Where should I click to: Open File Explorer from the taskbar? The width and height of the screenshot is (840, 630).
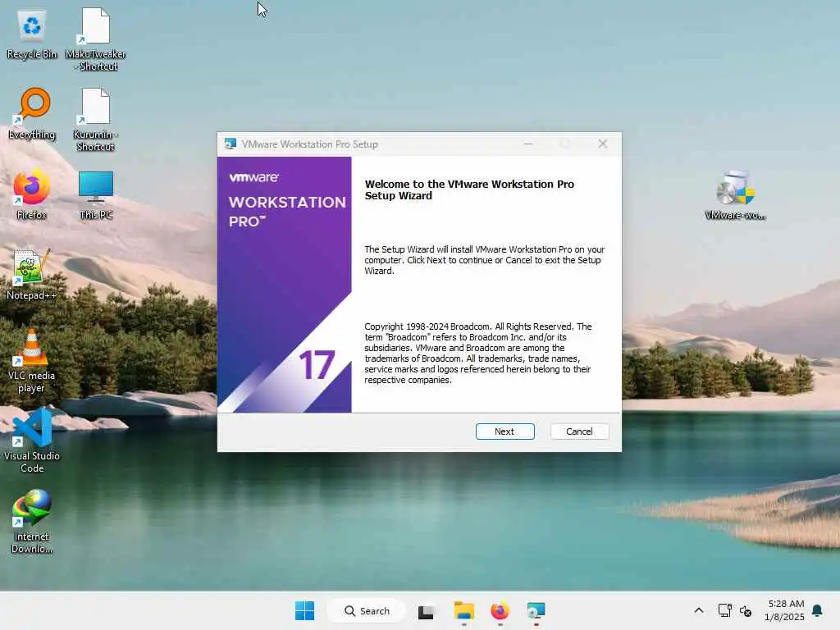464,610
